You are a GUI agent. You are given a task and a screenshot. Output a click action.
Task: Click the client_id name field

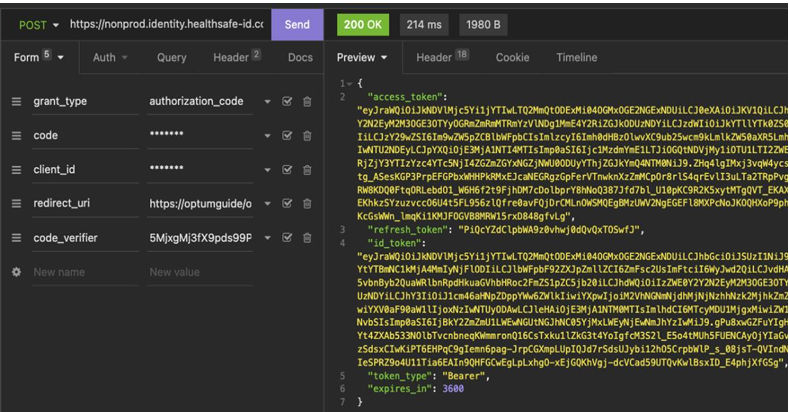pos(85,170)
